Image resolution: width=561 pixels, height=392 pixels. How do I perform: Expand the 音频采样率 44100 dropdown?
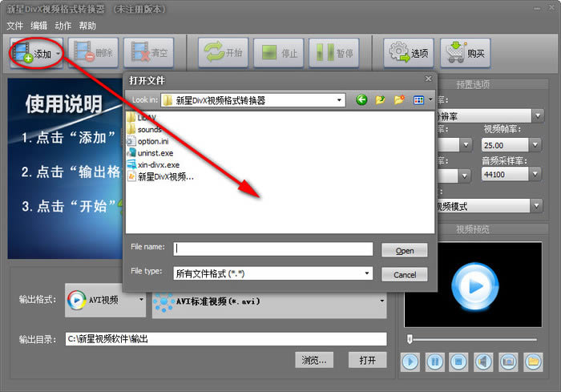tap(535, 174)
